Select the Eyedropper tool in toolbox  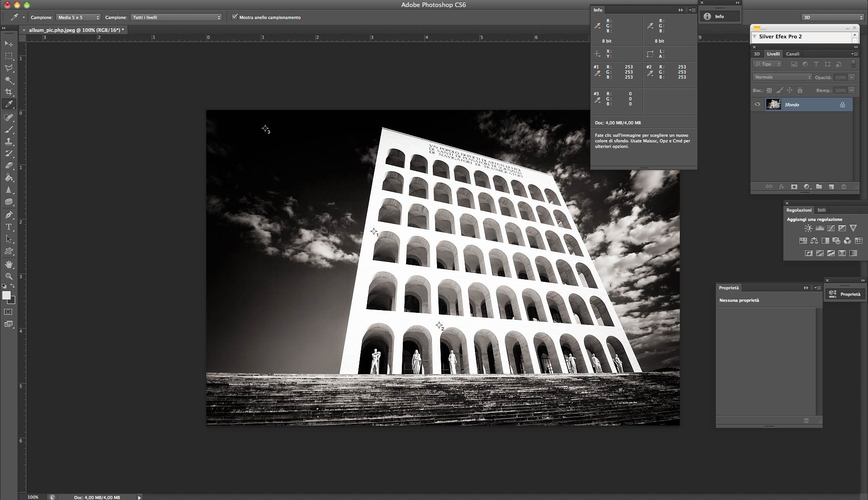point(9,104)
